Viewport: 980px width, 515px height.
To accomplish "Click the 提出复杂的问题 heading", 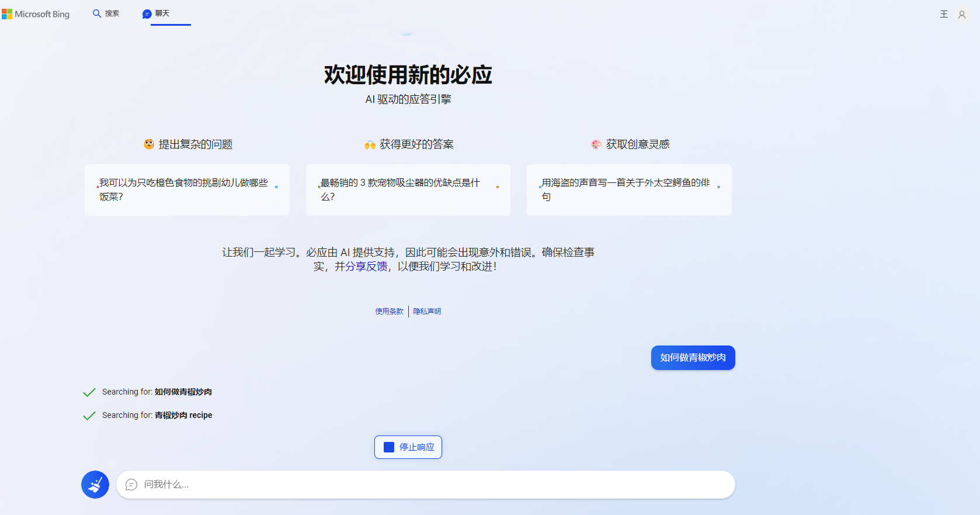I will pos(196,144).
